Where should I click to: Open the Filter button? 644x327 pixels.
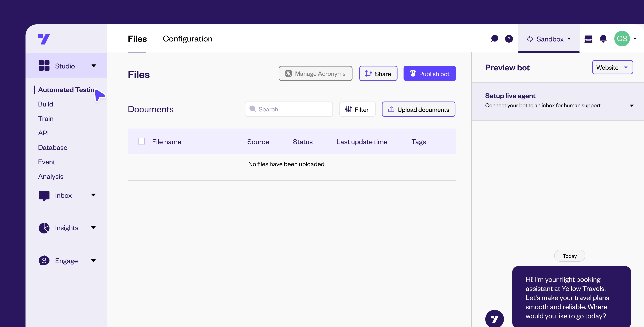coord(357,109)
